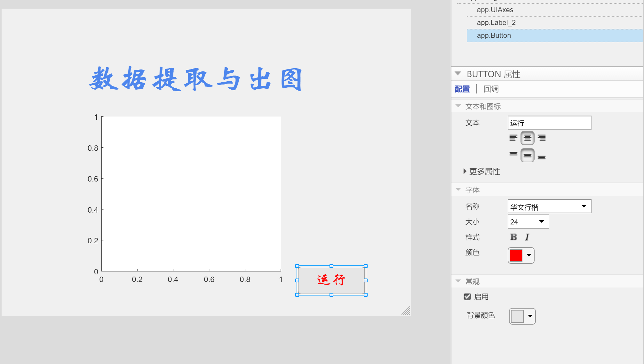Viewport: 644px width, 364px height.
Task: Switch to the 配置 configuration tab
Action: coord(461,89)
